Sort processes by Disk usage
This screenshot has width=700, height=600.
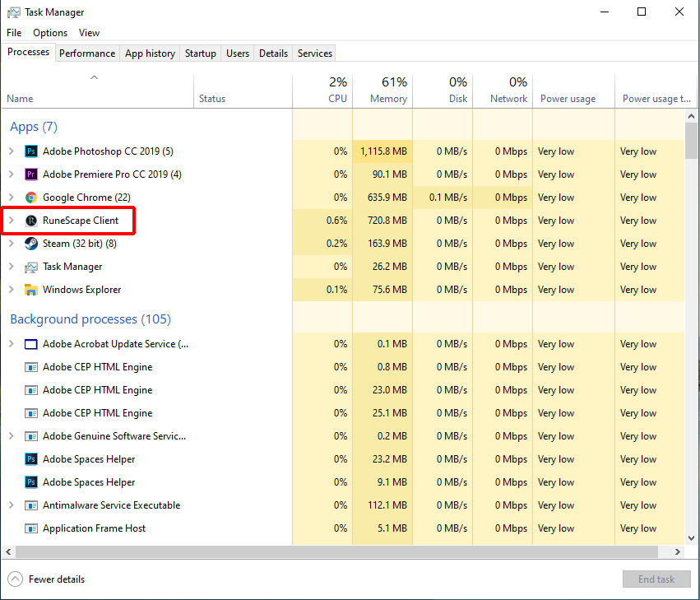click(443, 91)
